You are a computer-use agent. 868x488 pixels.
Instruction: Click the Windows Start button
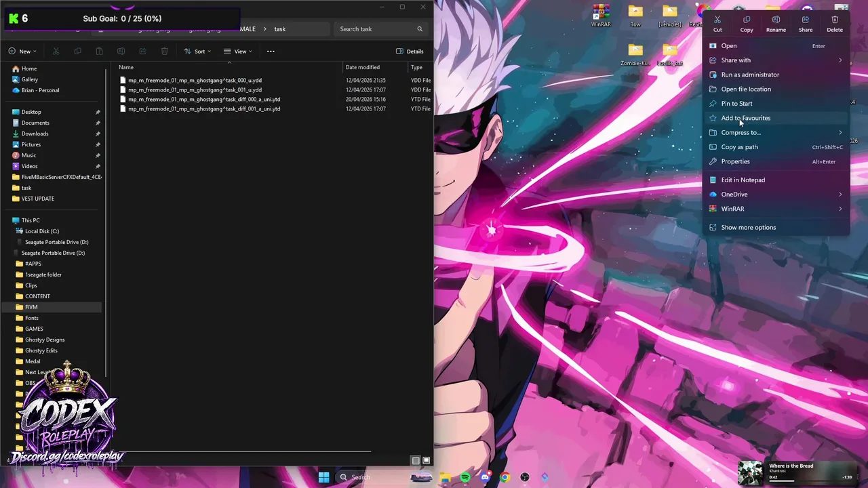323,477
